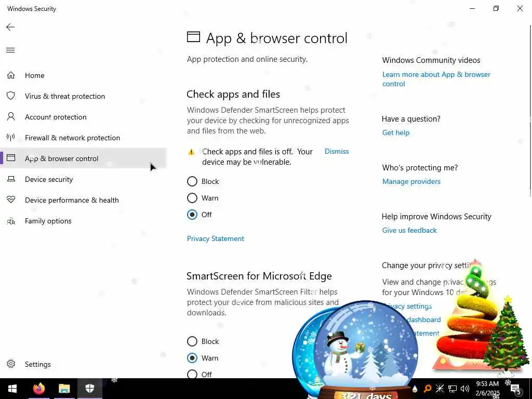This screenshot has width=532, height=399.
Task: Click the Family options people icon
Action: coord(11,221)
